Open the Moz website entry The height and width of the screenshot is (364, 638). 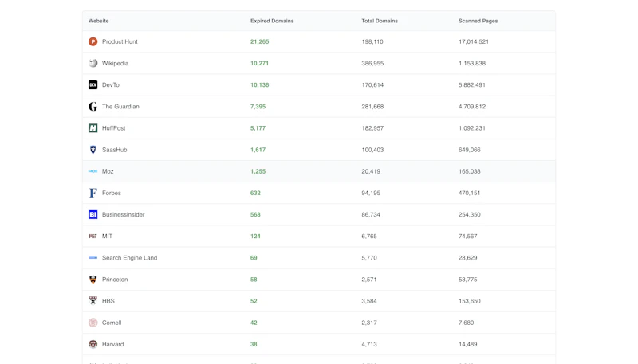[108, 171]
